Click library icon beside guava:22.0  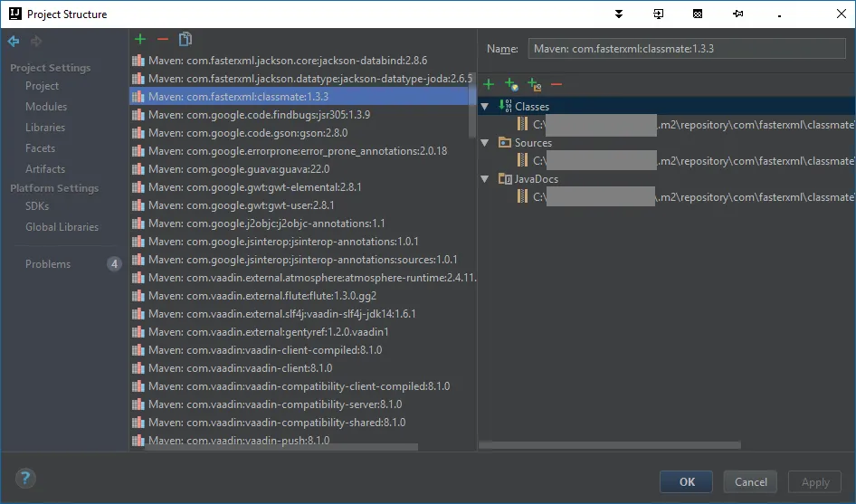tap(138, 168)
